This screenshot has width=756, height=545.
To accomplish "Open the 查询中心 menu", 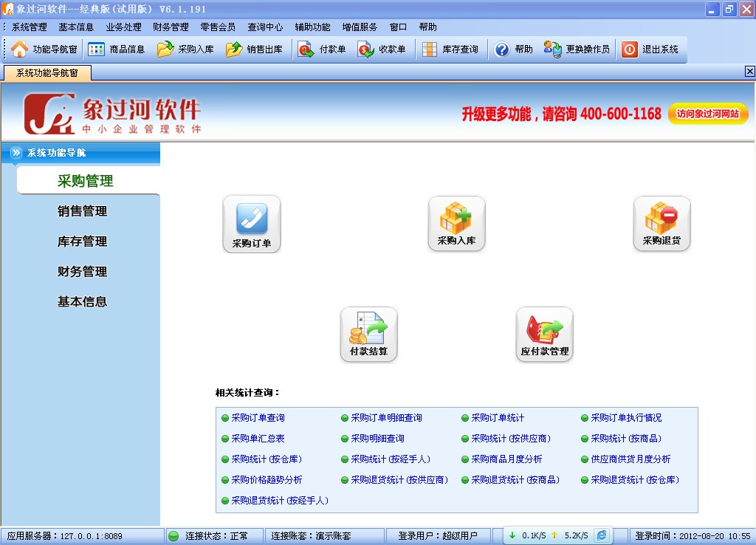I will point(265,27).
